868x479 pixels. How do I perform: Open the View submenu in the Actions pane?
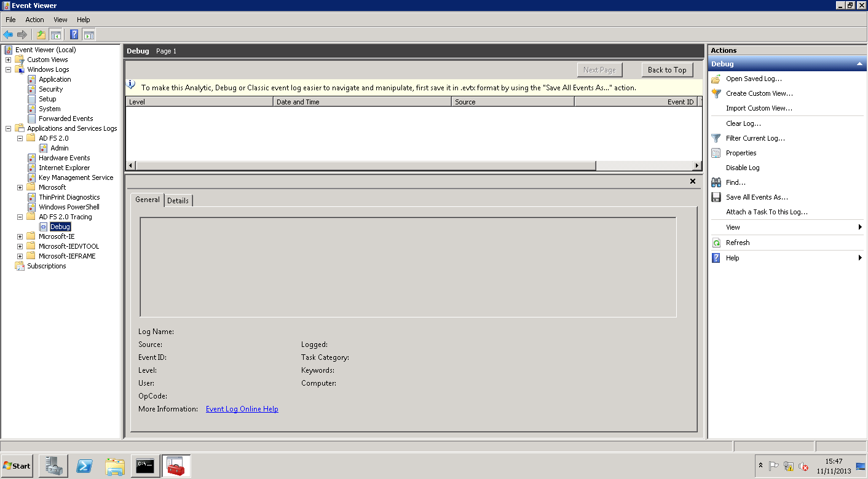tap(787, 227)
